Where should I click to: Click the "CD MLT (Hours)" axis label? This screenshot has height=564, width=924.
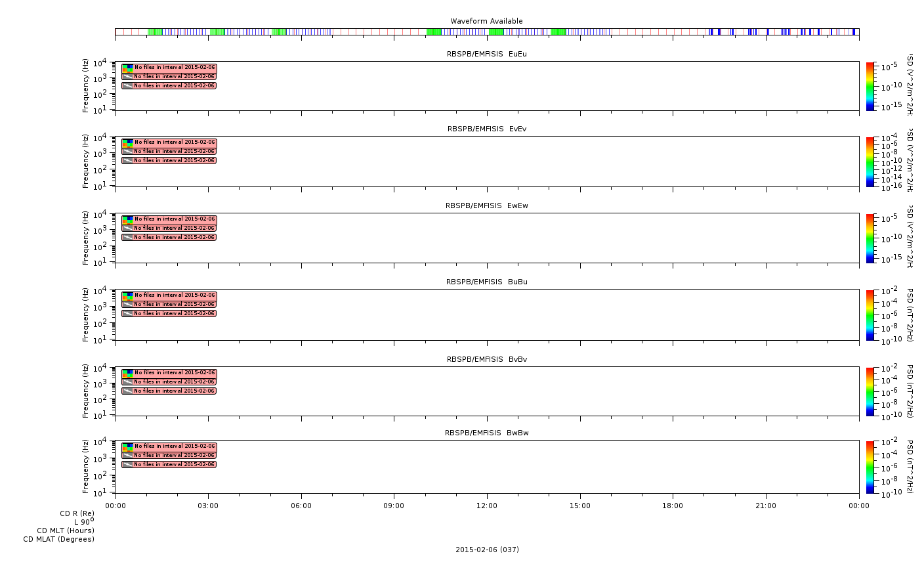coord(66,531)
